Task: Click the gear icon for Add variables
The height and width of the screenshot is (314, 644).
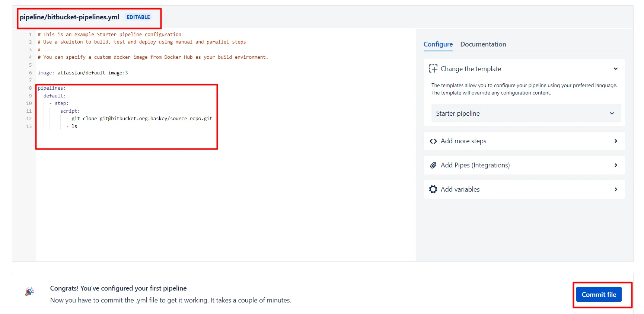Action: (x=433, y=189)
